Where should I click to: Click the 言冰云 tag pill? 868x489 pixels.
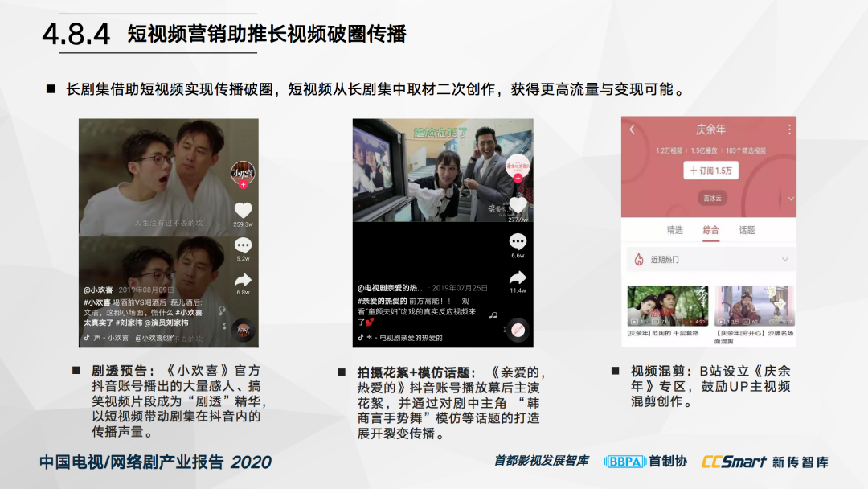tap(710, 198)
